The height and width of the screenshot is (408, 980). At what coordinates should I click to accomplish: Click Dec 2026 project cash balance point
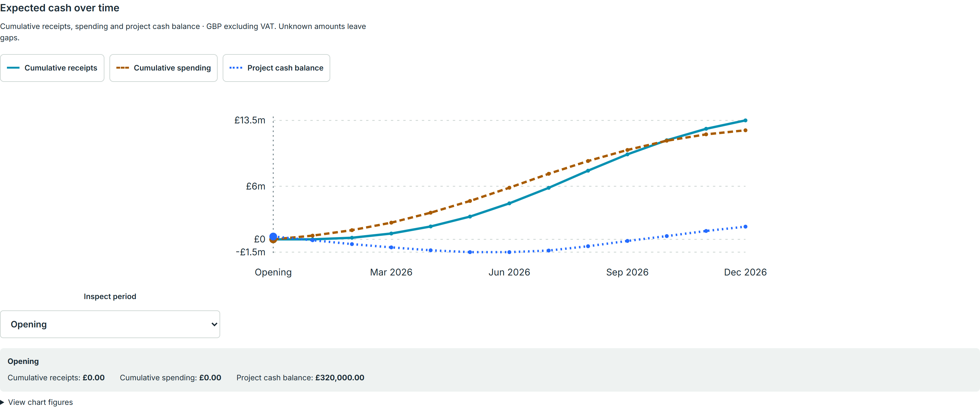tap(745, 227)
